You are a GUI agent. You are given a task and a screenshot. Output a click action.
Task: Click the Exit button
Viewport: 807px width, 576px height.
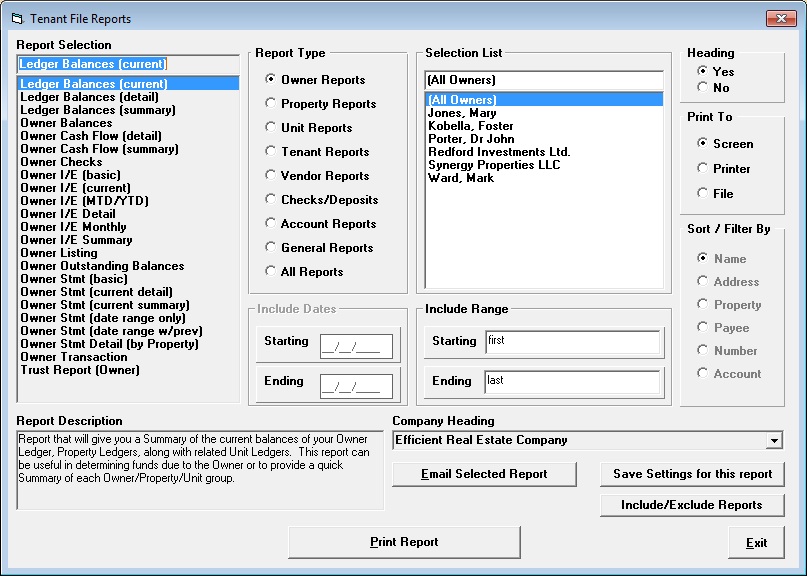756,542
